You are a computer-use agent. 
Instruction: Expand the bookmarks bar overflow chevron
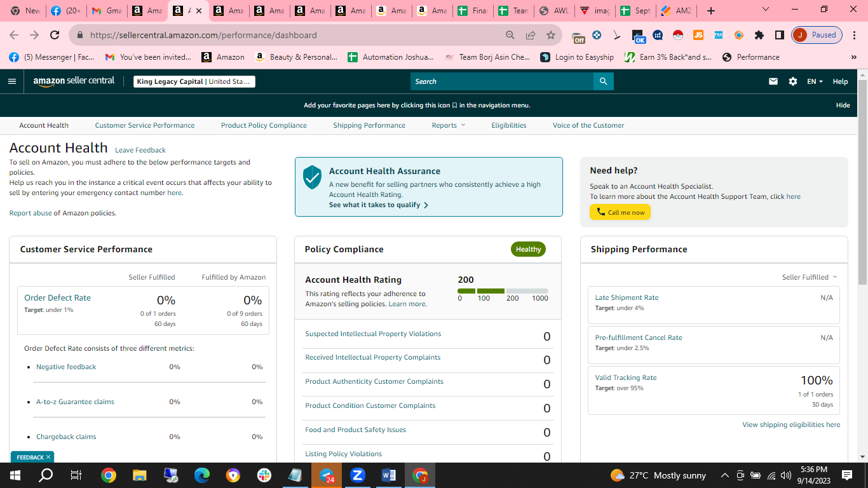tap(854, 57)
